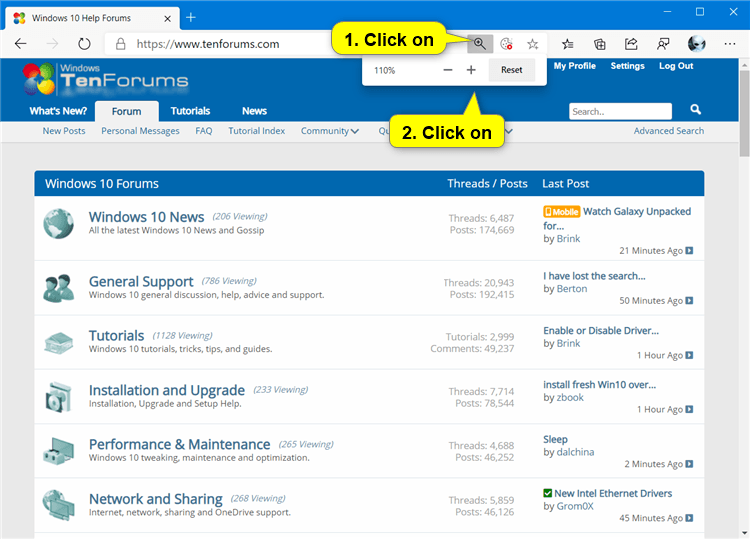Click the Windows 10 Help Forums browser tab
Viewport: 750px width, 539px height.
click(93, 19)
